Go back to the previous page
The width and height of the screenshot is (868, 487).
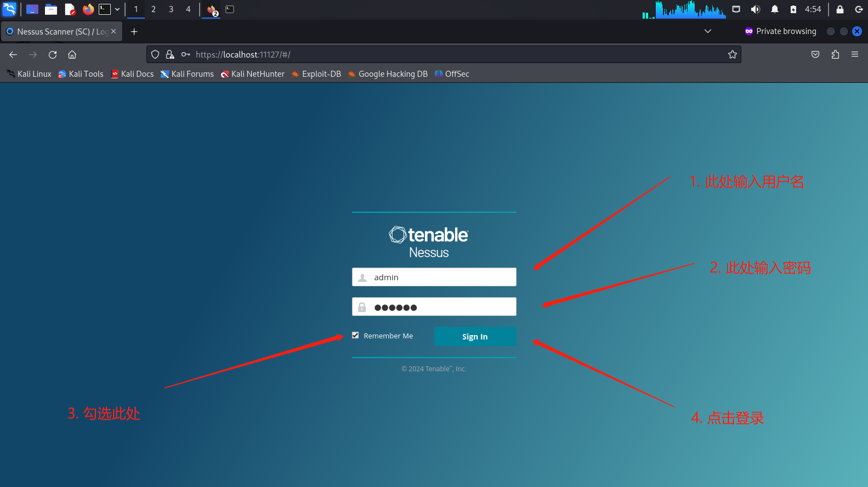pos(13,55)
